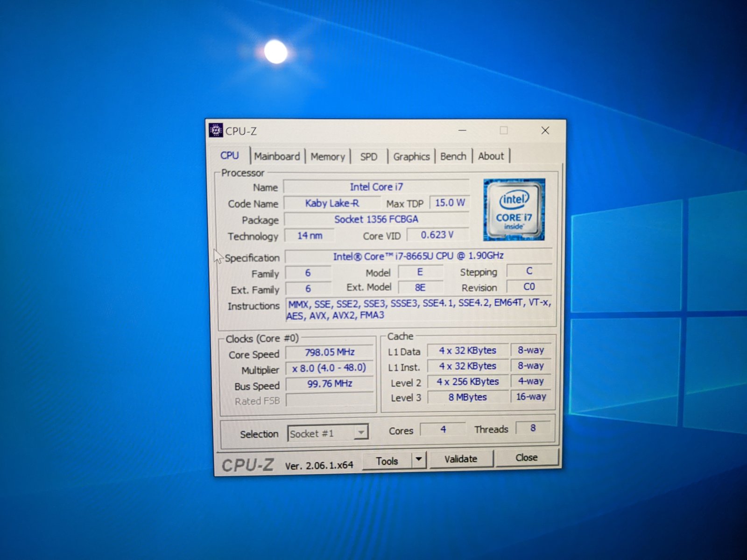Click the CPU-Z app icon in title bar

tap(216, 130)
